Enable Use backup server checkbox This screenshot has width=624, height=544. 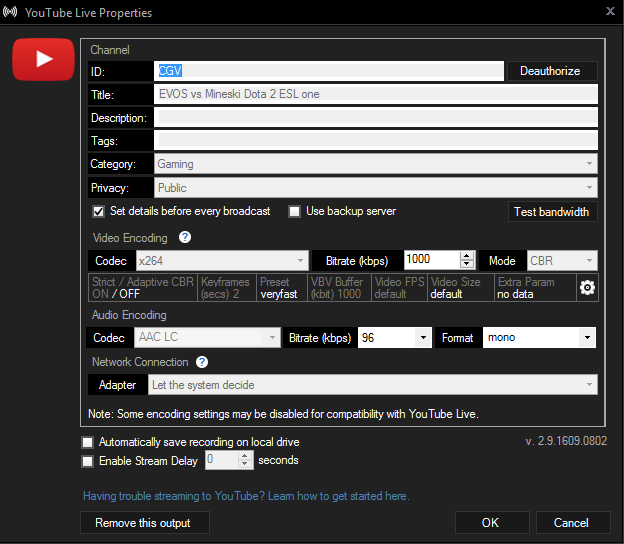click(x=294, y=211)
